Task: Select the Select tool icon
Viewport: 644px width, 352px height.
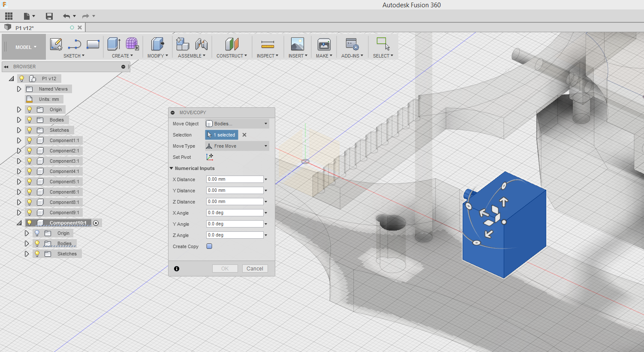Action: click(383, 44)
